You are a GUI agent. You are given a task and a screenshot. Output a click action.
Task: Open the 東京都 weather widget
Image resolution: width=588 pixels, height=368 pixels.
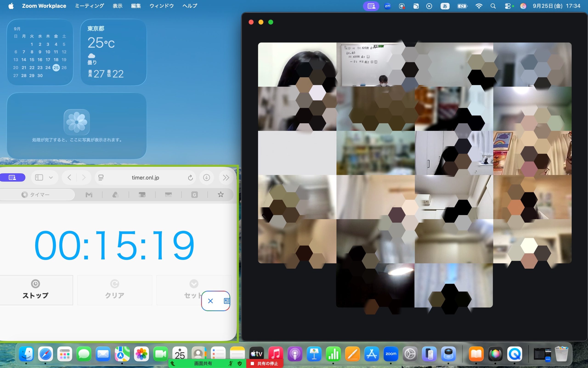click(x=113, y=52)
